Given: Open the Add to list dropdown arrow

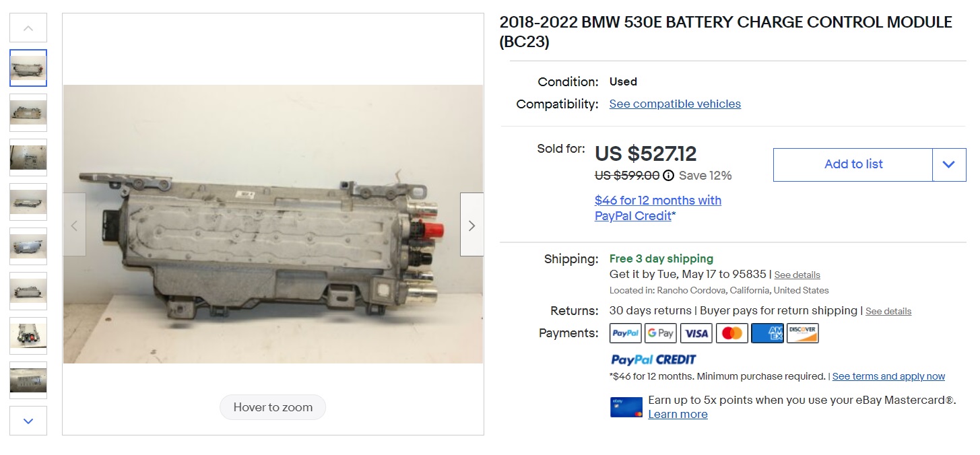Looking at the screenshot, I should (x=948, y=165).
